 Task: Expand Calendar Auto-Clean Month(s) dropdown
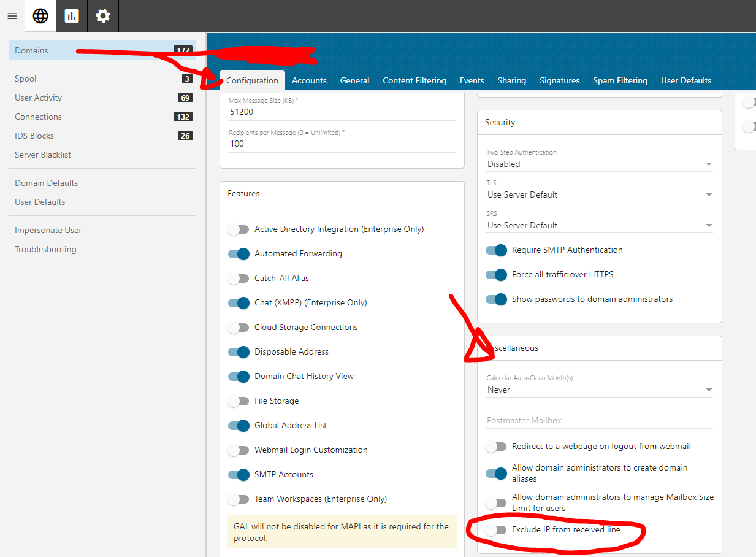point(599,390)
